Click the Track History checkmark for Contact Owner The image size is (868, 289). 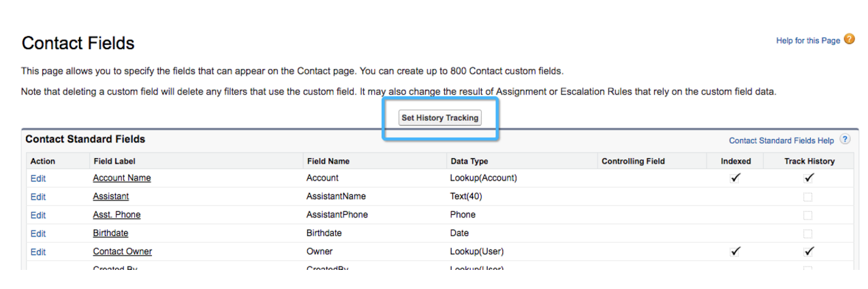(x=809, y=252)
